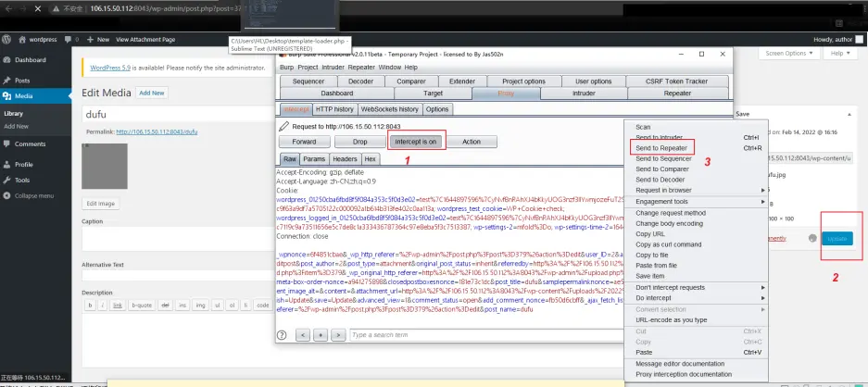The width and height of the screenshot is (868, 387).
Task: Open the Decoder tab in Burp
Action: [360, 81]
